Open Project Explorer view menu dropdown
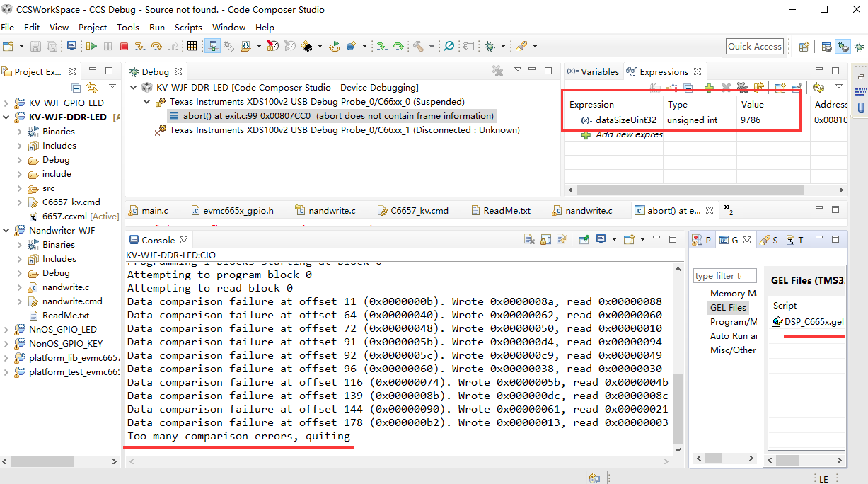 point(112,86)
